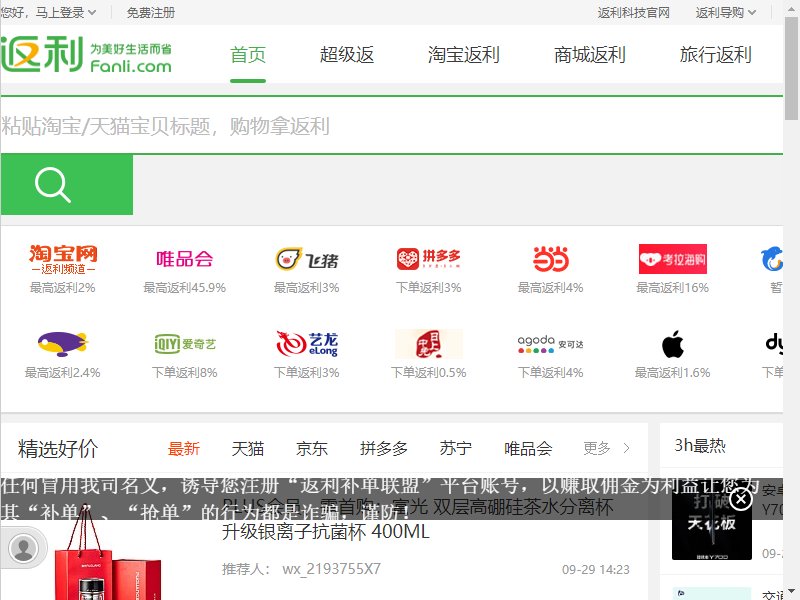Choose the 当当 store logo
Screen dimensions: 800x600
point(551,259)
